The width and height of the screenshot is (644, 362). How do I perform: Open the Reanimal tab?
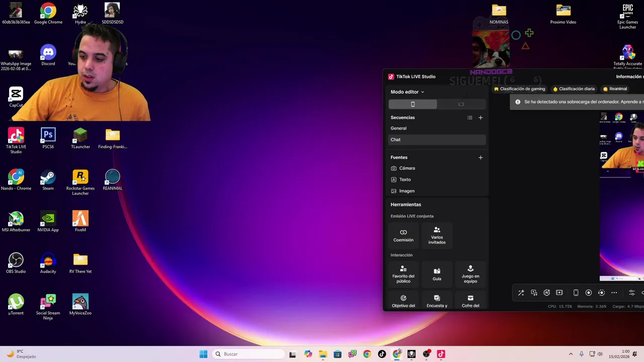tap(615, 89)
